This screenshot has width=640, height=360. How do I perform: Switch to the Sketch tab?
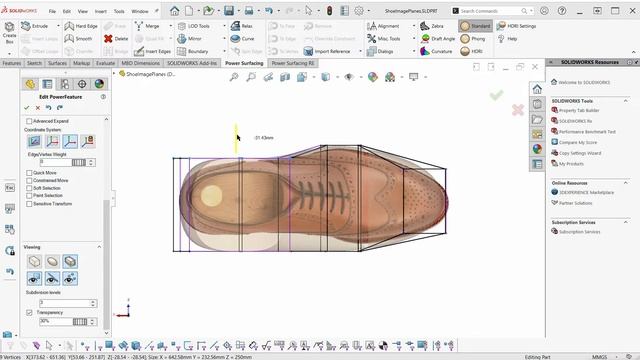[x=34, y=63]
